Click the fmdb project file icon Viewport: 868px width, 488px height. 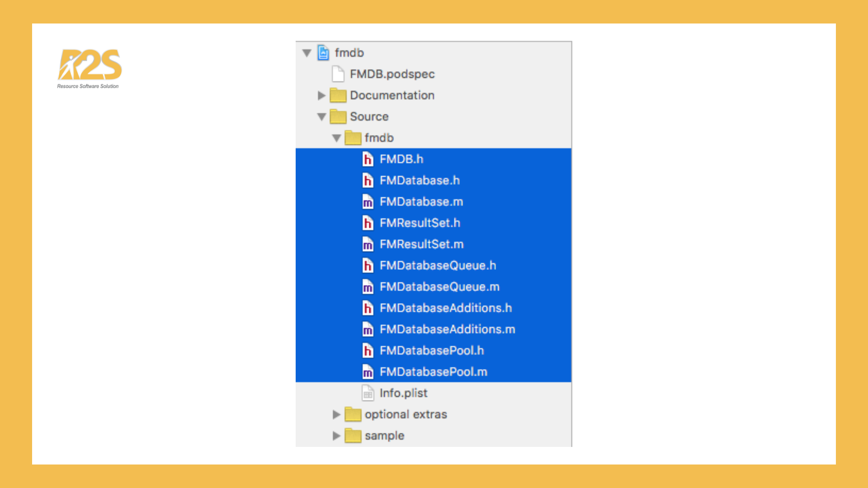click(323, 53)
